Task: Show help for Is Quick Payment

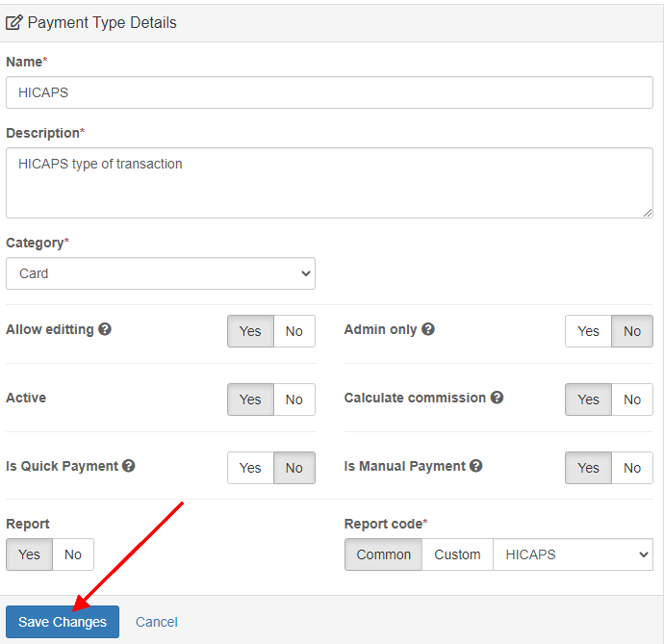Action: click(x=128, y=466)
